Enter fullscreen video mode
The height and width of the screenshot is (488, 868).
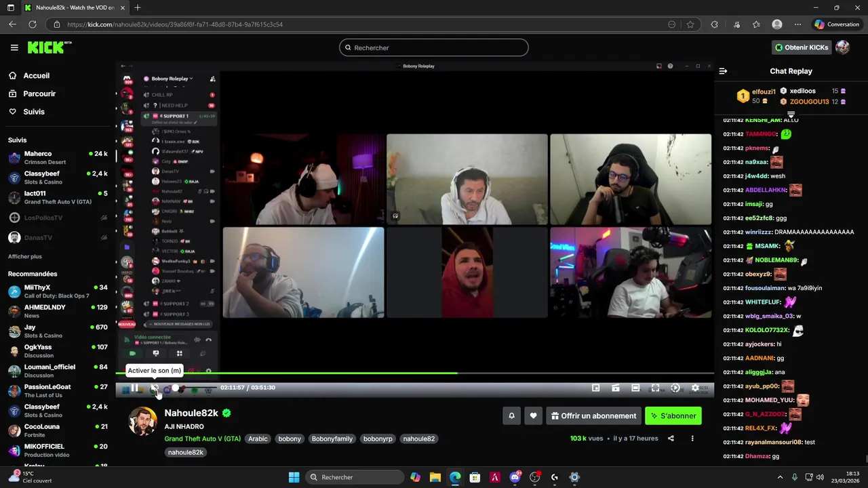point(655,388)
